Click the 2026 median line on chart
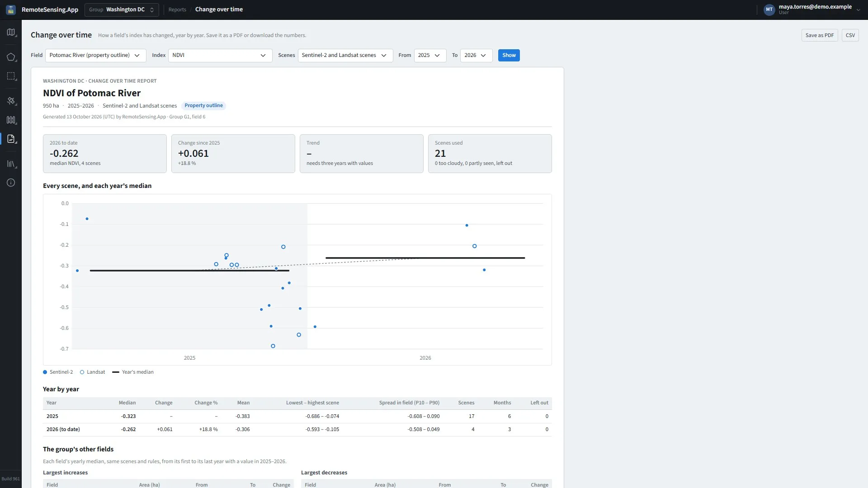This screenshot has height=488, width=868. [425, 258]
